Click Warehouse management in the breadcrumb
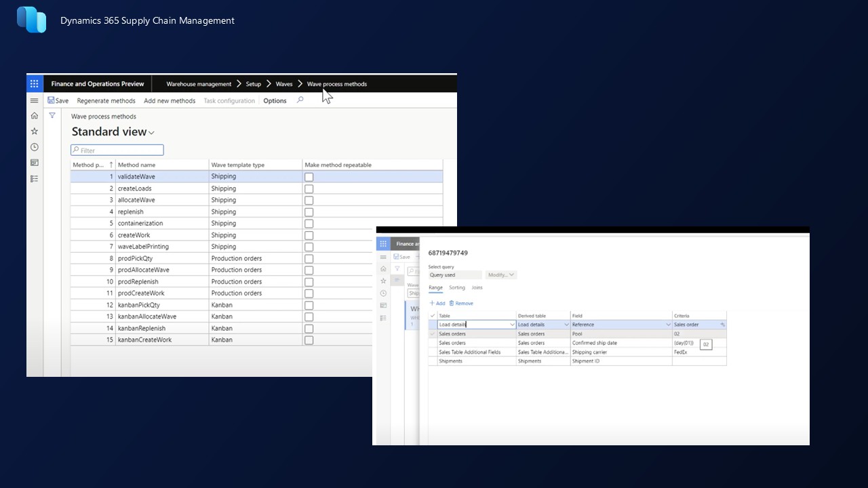Viewport: 868px width, 488px height. pos(199,84)
